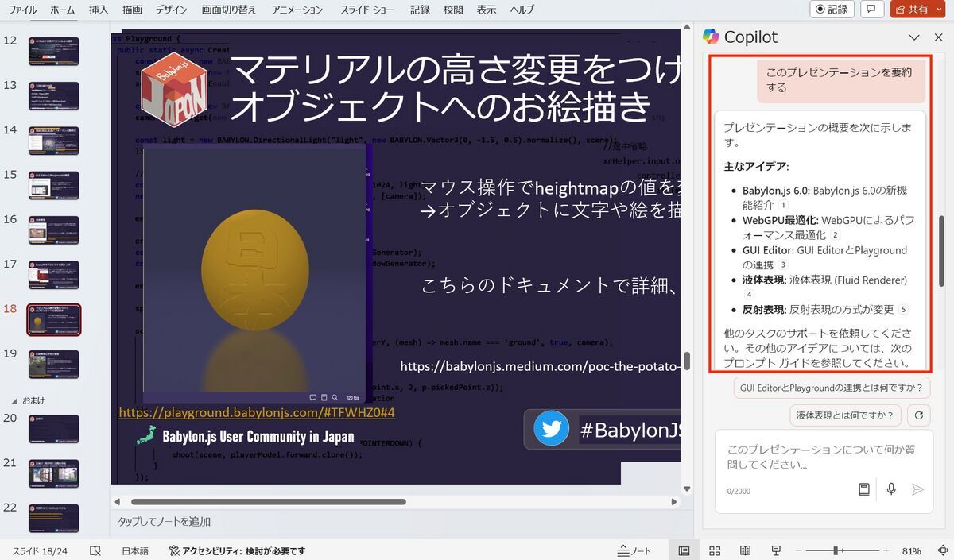This screenshot has width=954, height=560.
Task: Click the spell check status icon
Action: (95, 550)
